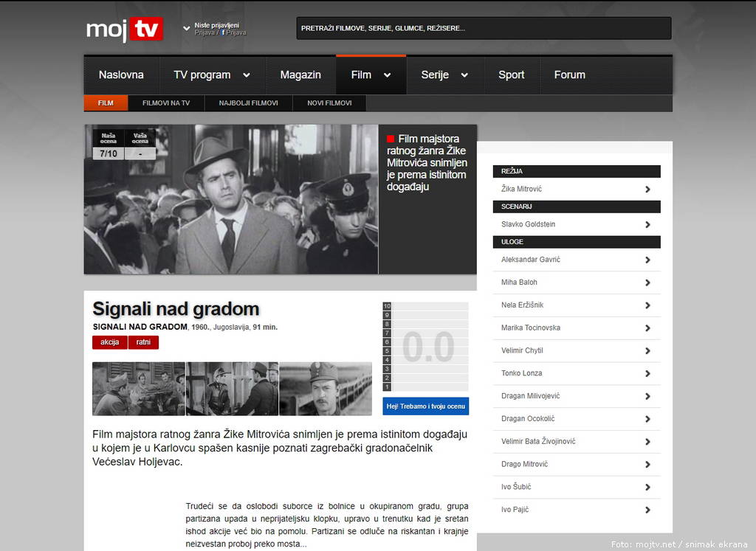The width and height of the screenshot is (756, 551).
Task: Click Hej! Trebamo i tvoju ocenu button
Action: [x=426, y=406]
